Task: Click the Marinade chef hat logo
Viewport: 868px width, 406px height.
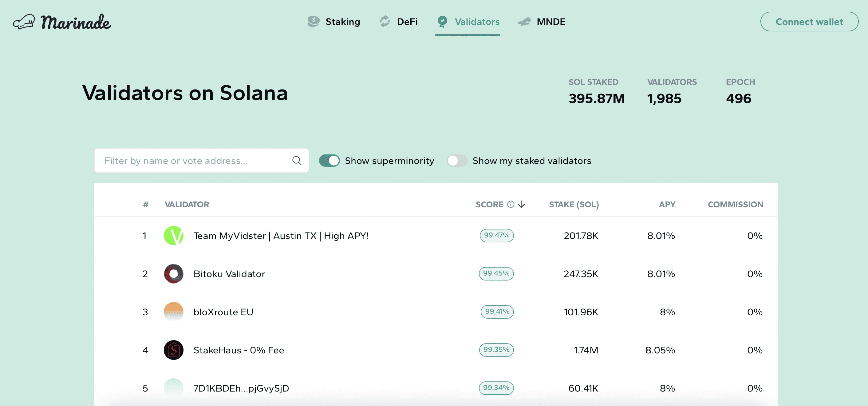Action: pos(24,22)
